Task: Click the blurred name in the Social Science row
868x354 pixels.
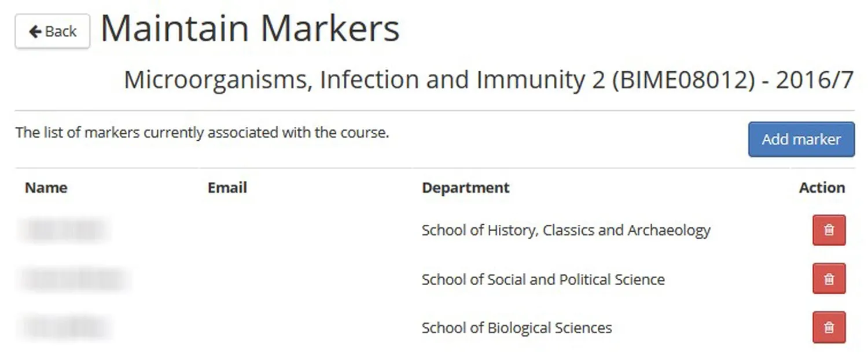Action: (x=73, y=279)
